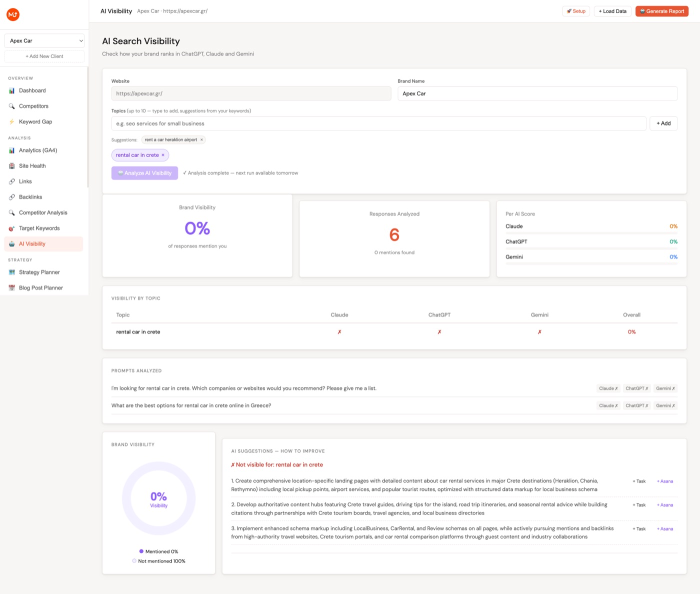Open Dashboard in the sidebar
The height and width of the screenshot is (594, 700).
point(43,90)
